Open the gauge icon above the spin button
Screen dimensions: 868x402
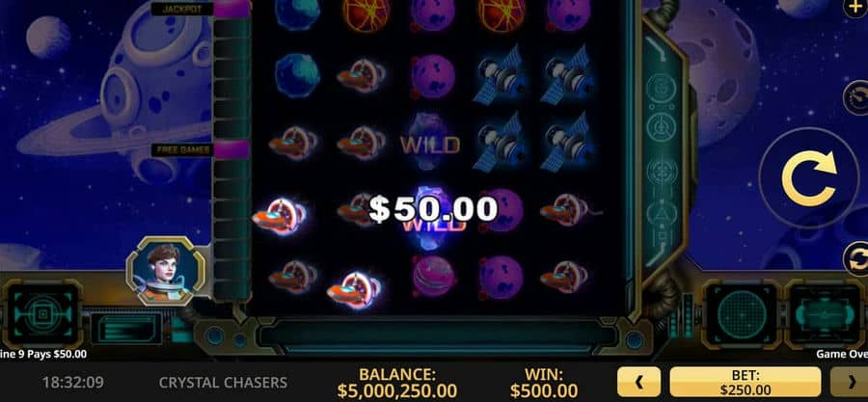[855, 97]
